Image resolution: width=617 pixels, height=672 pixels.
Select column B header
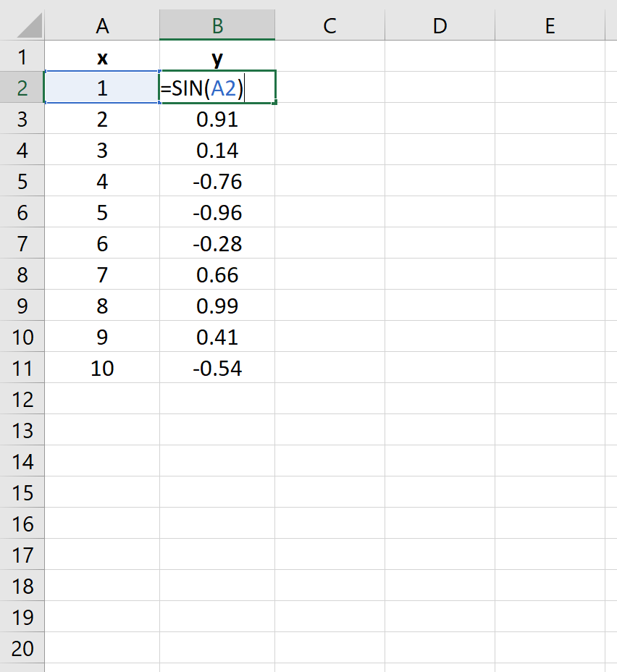pos(217,26)
